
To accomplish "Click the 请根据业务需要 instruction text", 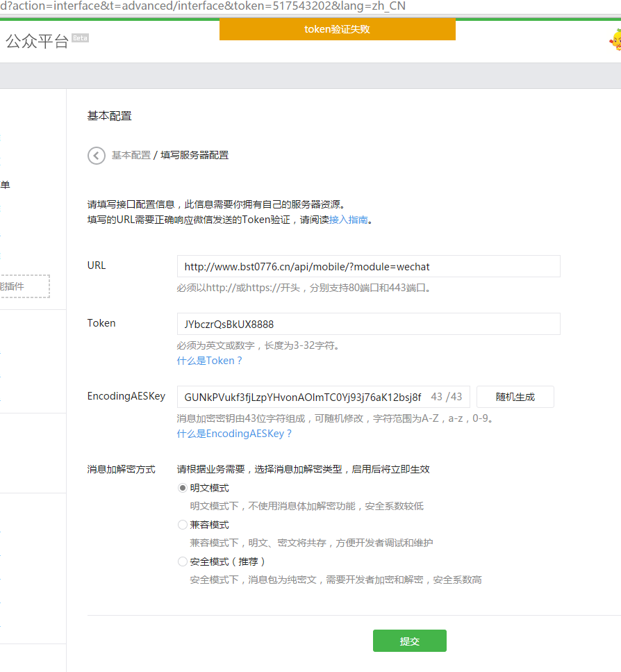I will point(304,469).
